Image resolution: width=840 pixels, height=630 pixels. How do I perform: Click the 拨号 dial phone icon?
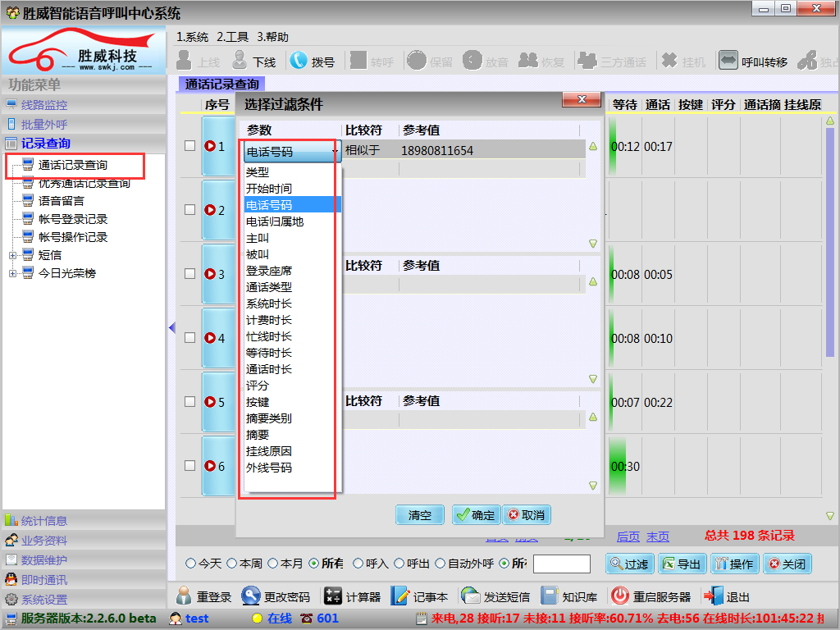[x=299, y=61]
